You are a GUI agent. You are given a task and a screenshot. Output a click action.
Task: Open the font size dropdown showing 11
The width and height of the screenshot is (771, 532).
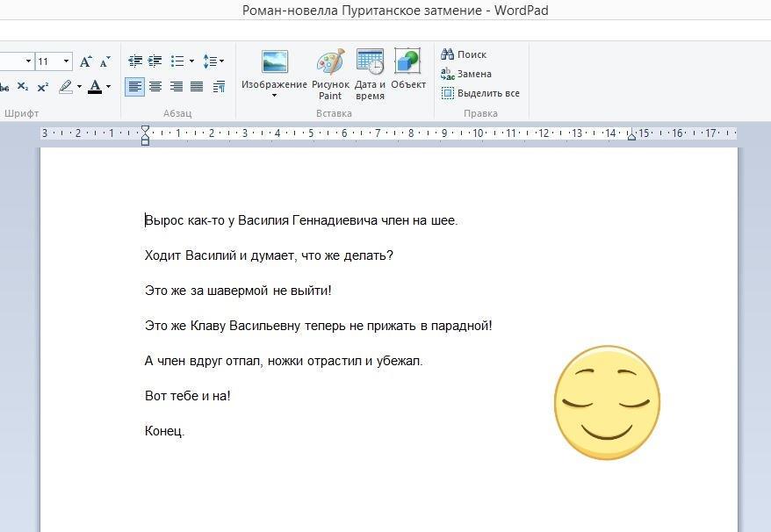pos(66,61)
